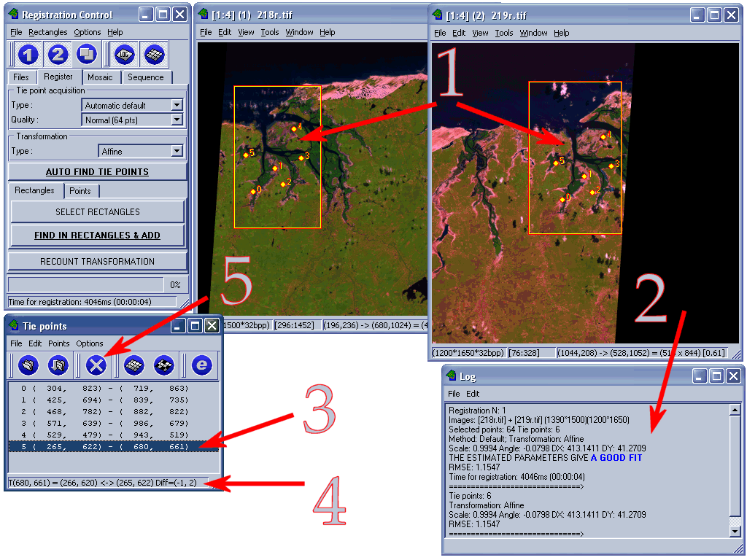Viewport: 747px width, 560px height.
Task: Click the overlapping squares toolbar icon
Action: pyautogui.click(x=87, y=55)
